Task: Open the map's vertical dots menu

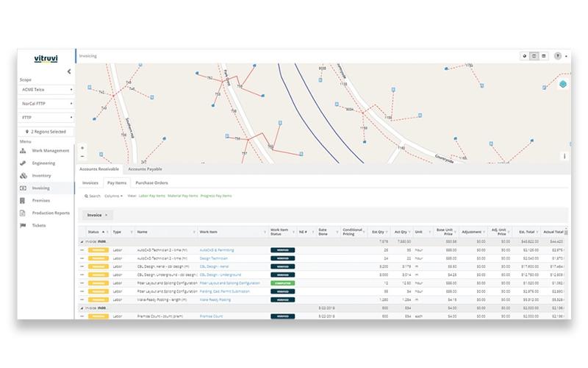Action: click(x=564, y=156)
